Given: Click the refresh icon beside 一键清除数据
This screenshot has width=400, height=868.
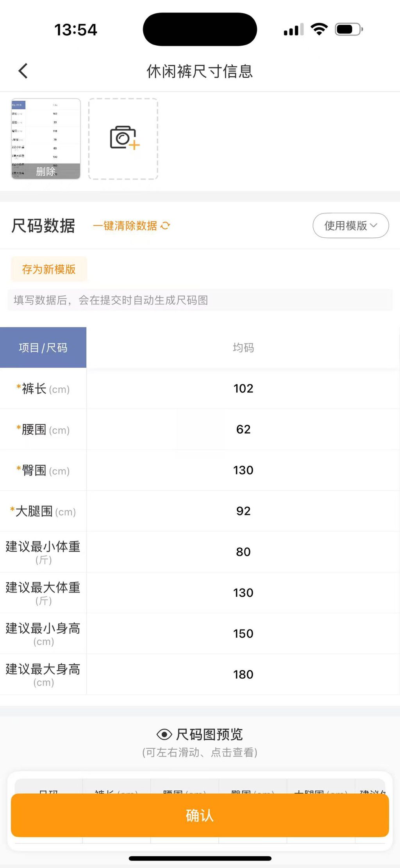Looking at the screenshot, I should (166, 226).
